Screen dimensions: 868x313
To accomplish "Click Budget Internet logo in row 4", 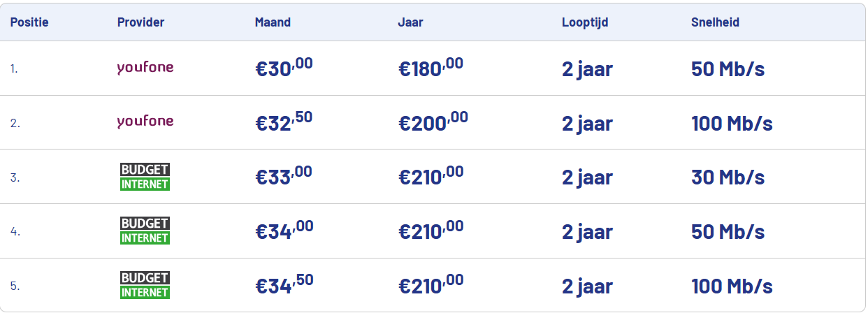I will tap(145, 231).
